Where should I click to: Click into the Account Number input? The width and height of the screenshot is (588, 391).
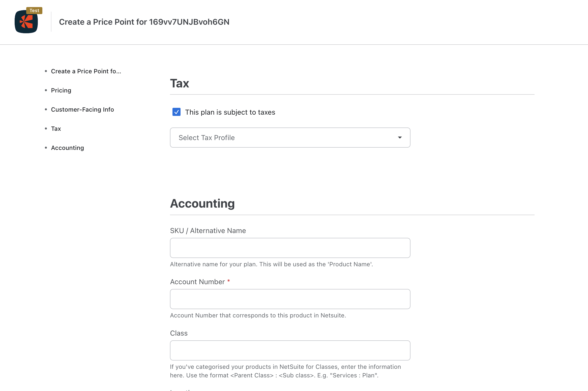(290, 299)
